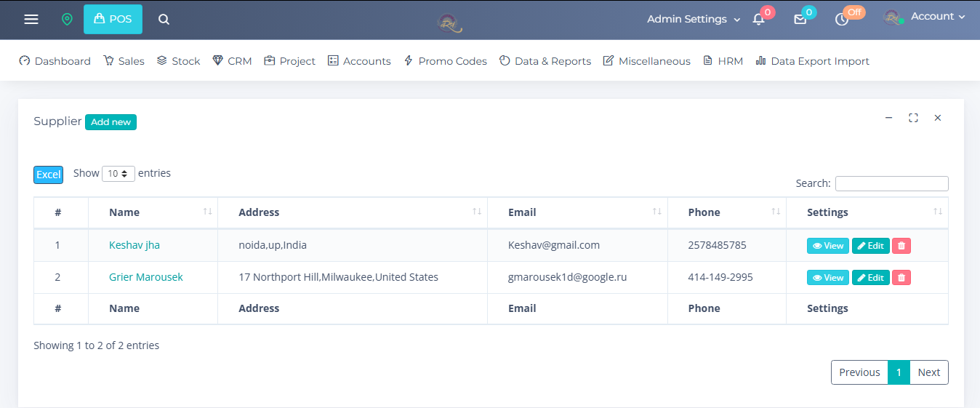This screenshot has height=408, width=980.
Task: Export table with Excel button
Action: point(49,175)
